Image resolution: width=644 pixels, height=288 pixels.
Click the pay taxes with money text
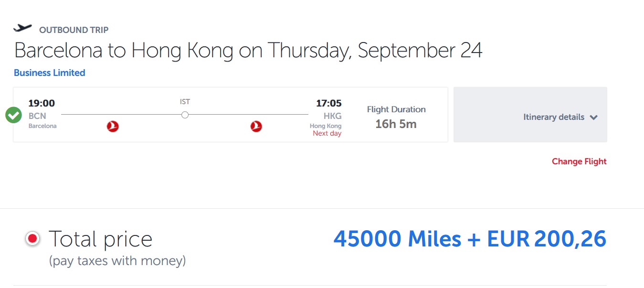pyautogui.click(x=117, y=261)
